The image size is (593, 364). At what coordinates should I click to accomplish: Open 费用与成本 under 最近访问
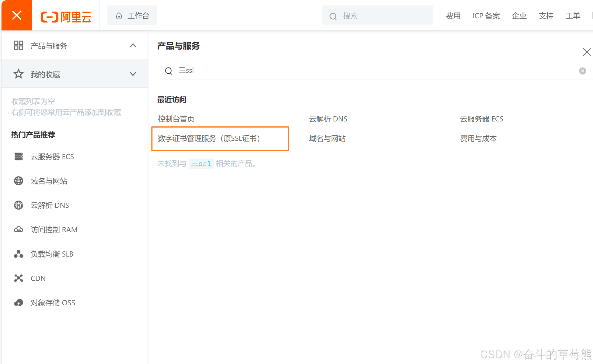click(x=478, y=138)
